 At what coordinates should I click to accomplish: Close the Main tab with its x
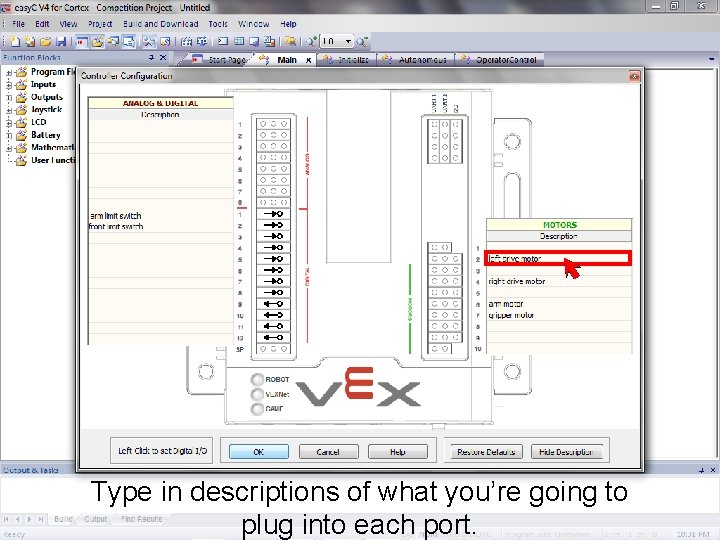tap(309, 60)
